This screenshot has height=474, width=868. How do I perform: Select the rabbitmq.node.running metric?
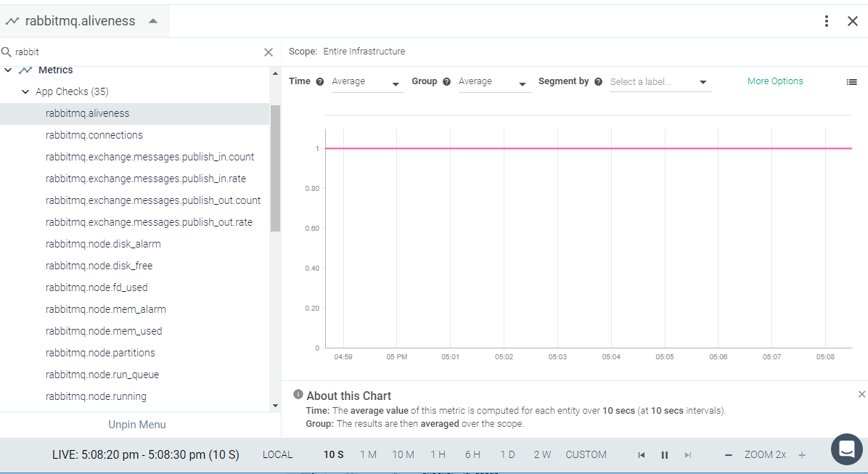(97, 396)
